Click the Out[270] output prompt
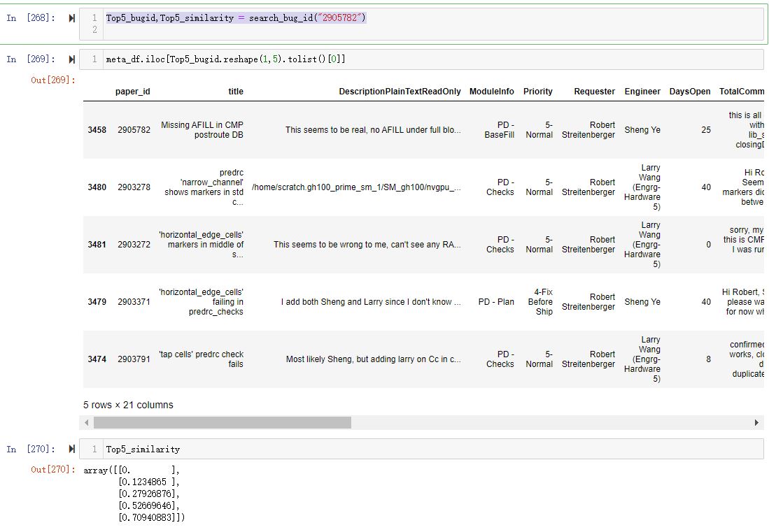Screen dimensions: 769x532 [x=53, y=470]
